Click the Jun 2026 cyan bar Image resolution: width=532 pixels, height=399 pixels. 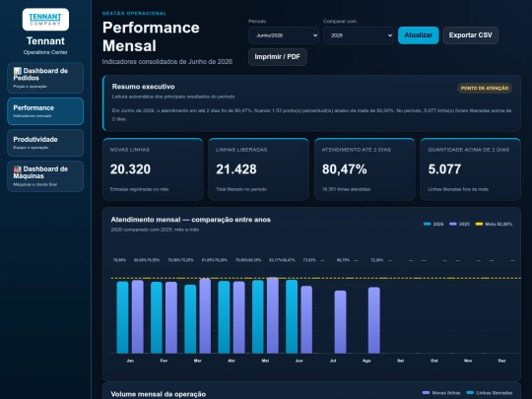point(292,316)
